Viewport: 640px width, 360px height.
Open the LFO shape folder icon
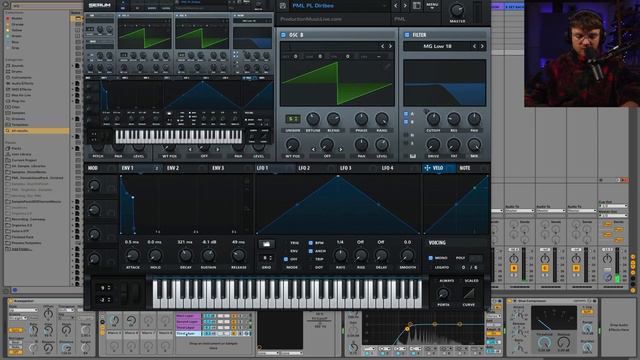tap(266, 244)
